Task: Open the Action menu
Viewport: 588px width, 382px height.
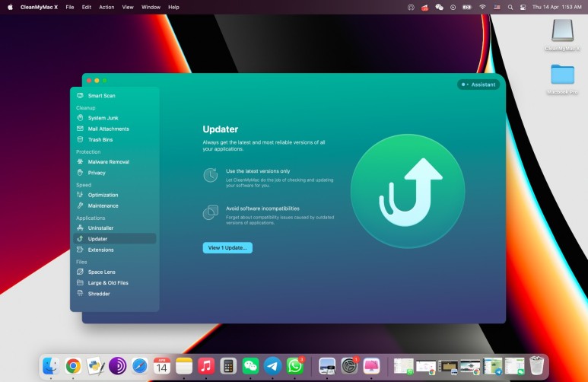Action: (106, 7)
